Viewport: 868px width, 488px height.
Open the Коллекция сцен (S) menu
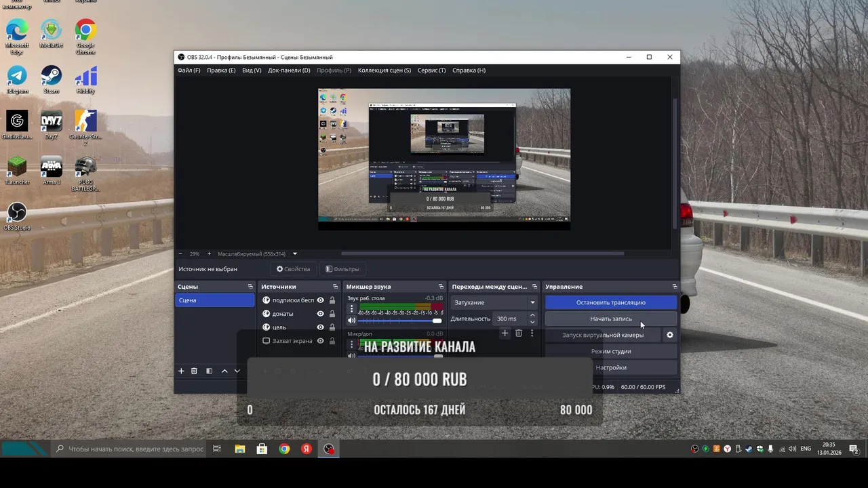(x=384, y=70)
